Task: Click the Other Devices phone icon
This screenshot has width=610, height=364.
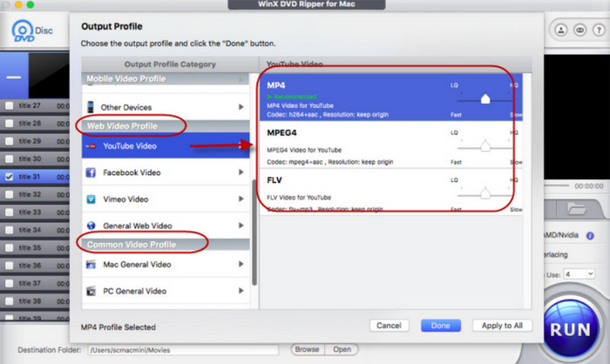Action: click(x=91, y=107)
